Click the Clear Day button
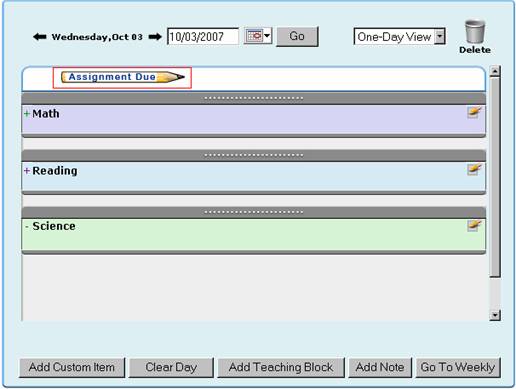Viewport: 516px width, 389px height. tap(171, 367)
